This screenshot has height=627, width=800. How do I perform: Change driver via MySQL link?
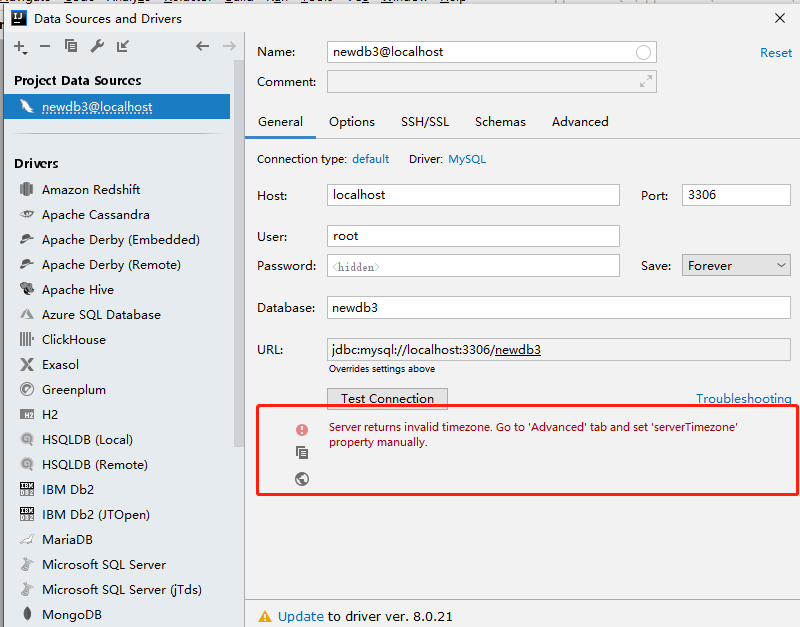click(x=467, y=159)
